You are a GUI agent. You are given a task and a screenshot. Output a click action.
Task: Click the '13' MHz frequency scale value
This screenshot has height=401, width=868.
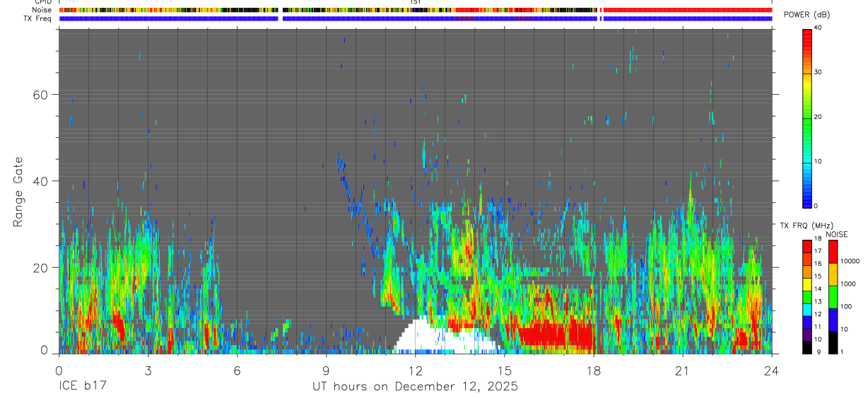click(x=818, y=301)
